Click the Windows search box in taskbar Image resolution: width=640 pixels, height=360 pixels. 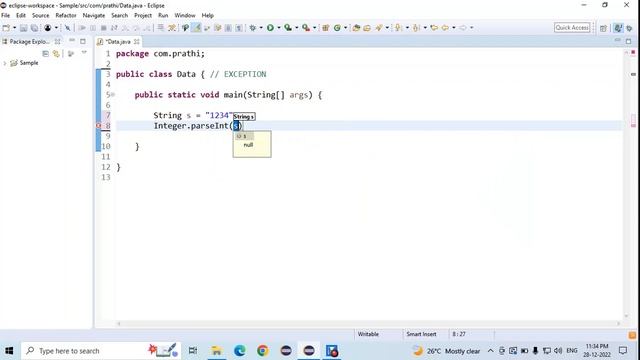pos(101,351)
